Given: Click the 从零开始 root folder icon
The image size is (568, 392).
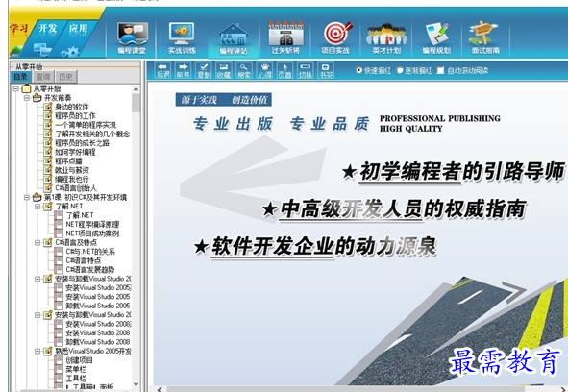Looking at the screenshot, I should (x=27, y=88).
